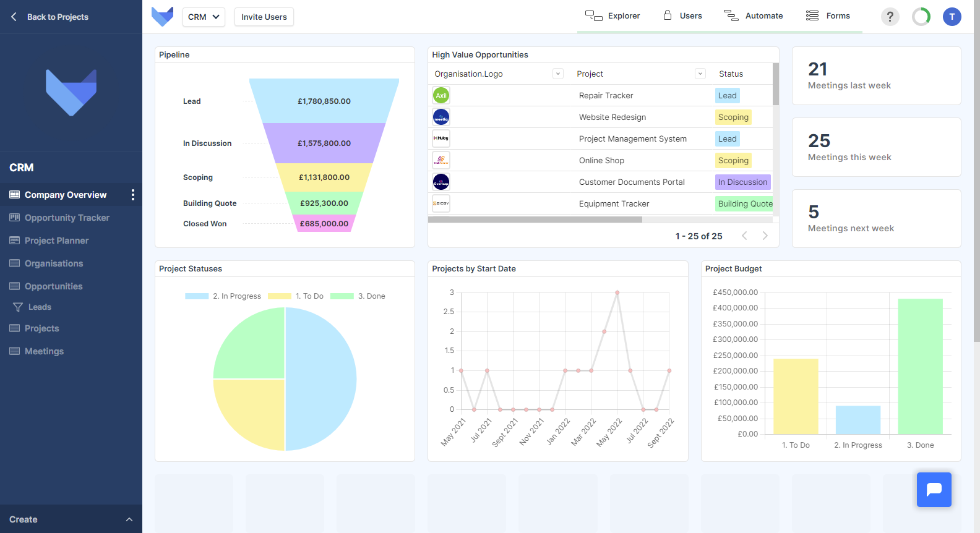Open the CRM project dropdown
Screen dimensions: 980x533
[204, 17]
